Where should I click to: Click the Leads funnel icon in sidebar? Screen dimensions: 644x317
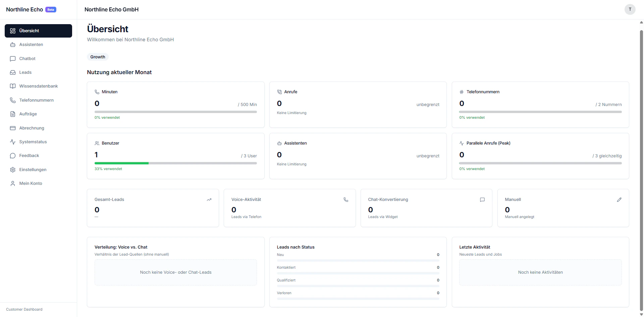(12, 72)
